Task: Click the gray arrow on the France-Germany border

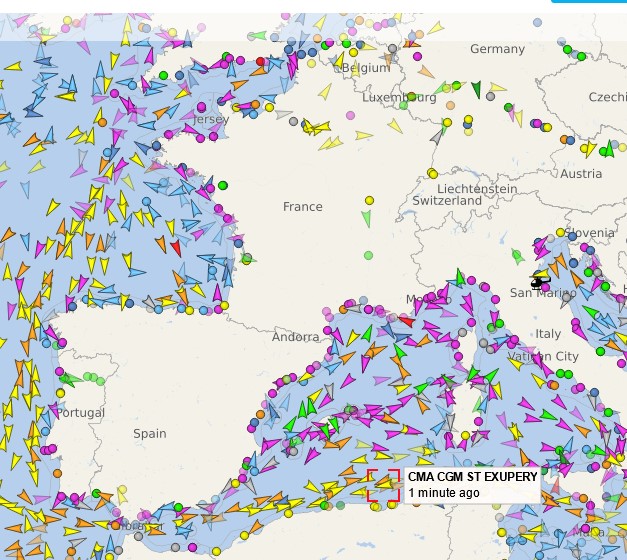Action: tap(437, 136)
